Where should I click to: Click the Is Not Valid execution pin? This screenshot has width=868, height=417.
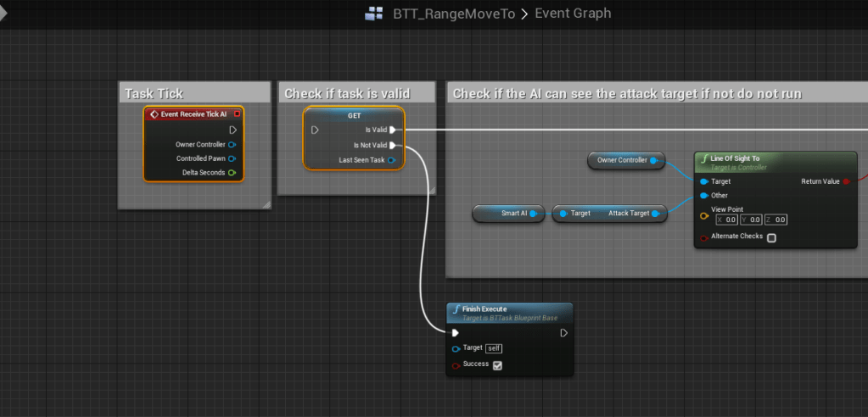[393, 145]
